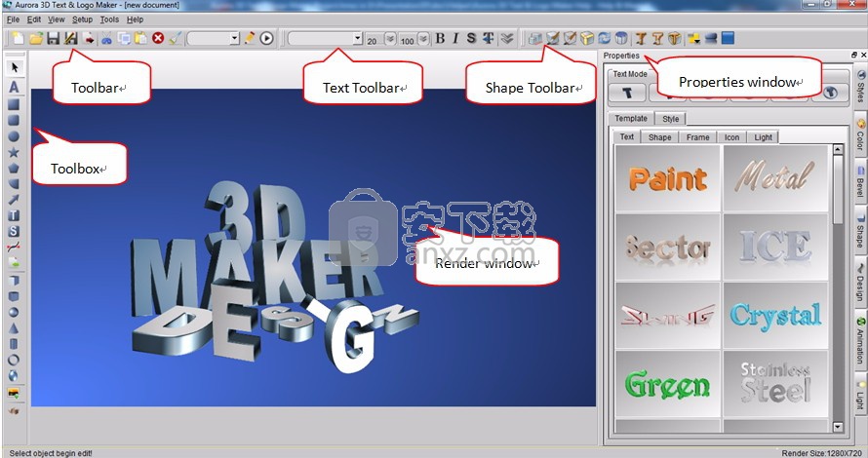Click template list scrollbar down arrow
Screen dimensions: 868x458
tap(838, 427)
